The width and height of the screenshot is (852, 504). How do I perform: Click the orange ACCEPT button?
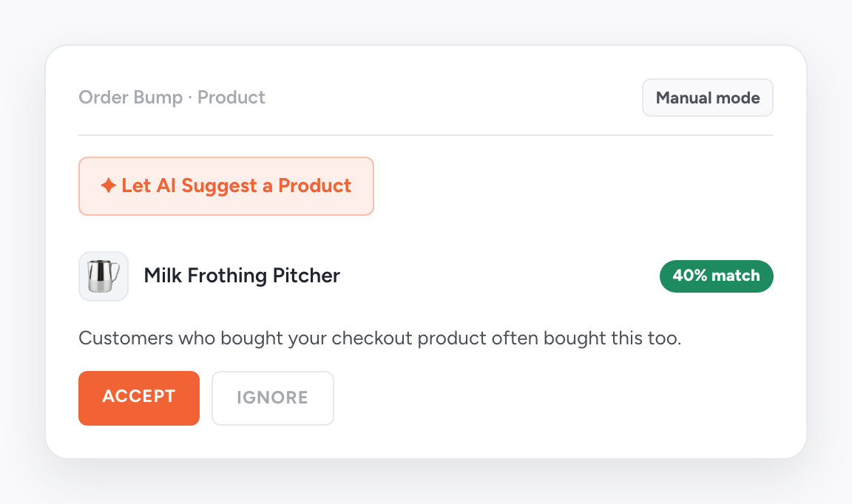coord(138,398)
